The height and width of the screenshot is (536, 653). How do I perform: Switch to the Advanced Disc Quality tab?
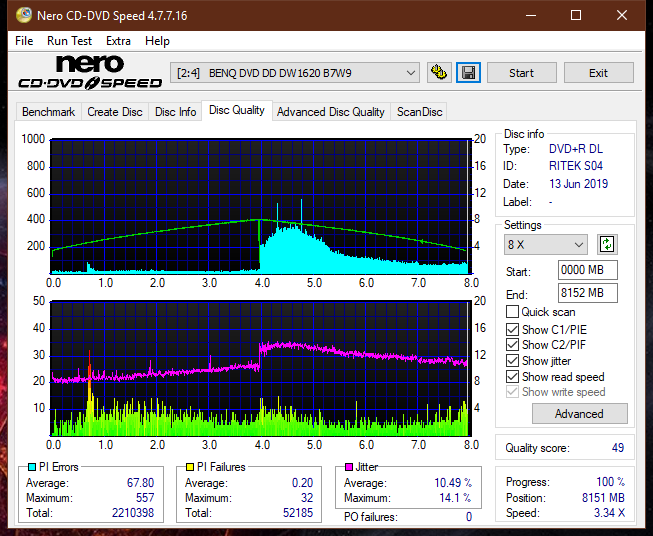click(331, 112)
